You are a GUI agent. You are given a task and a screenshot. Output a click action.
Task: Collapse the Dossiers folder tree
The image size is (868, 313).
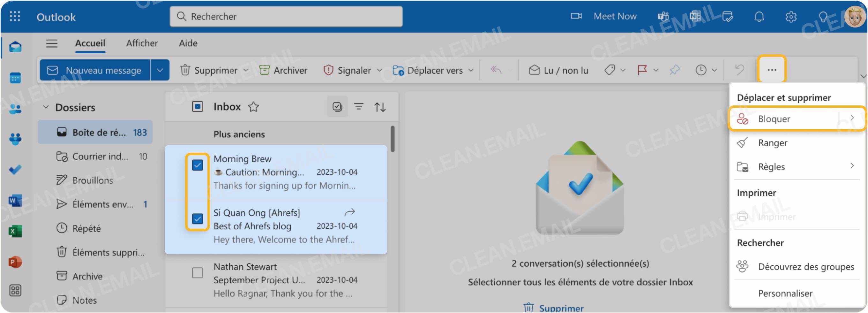click(46, 107)
